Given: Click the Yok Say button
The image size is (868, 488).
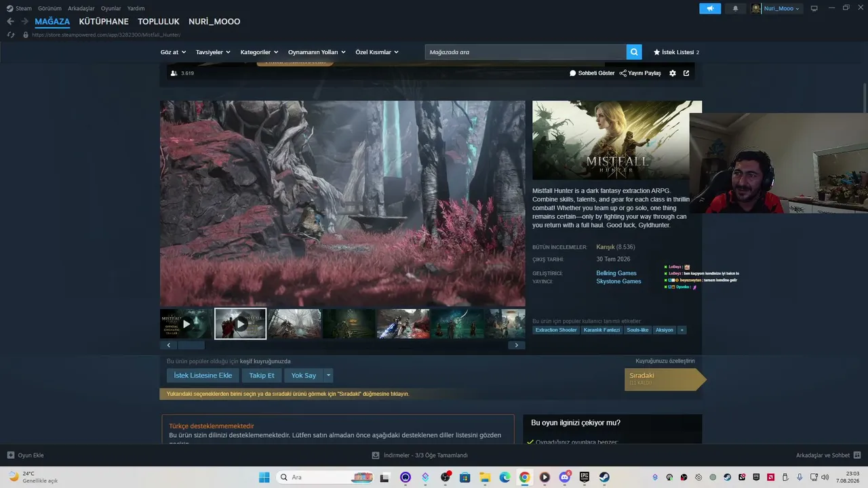Looking at the screenshot, I should (304, 375).
